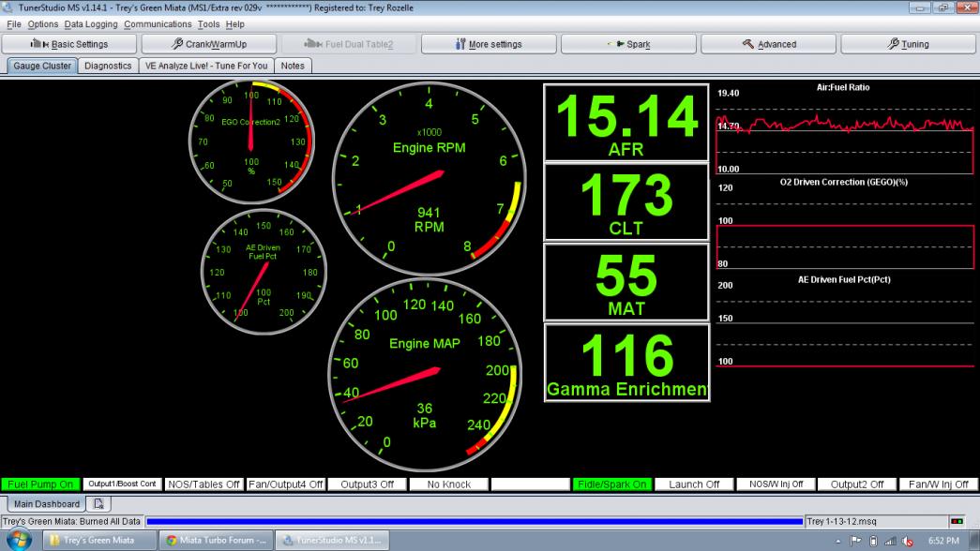Click the Spark toolbar button
The height and width of the screenshot is (551, 980).
tap(628, 44)
